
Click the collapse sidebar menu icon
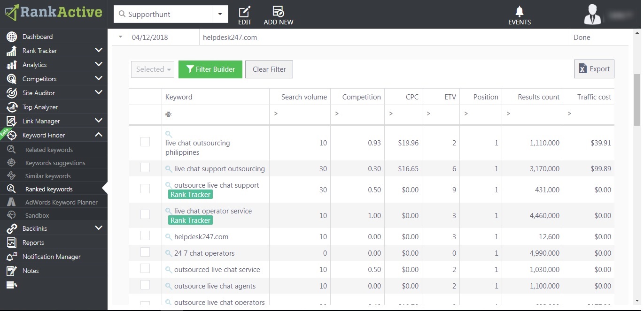point(12,285)
